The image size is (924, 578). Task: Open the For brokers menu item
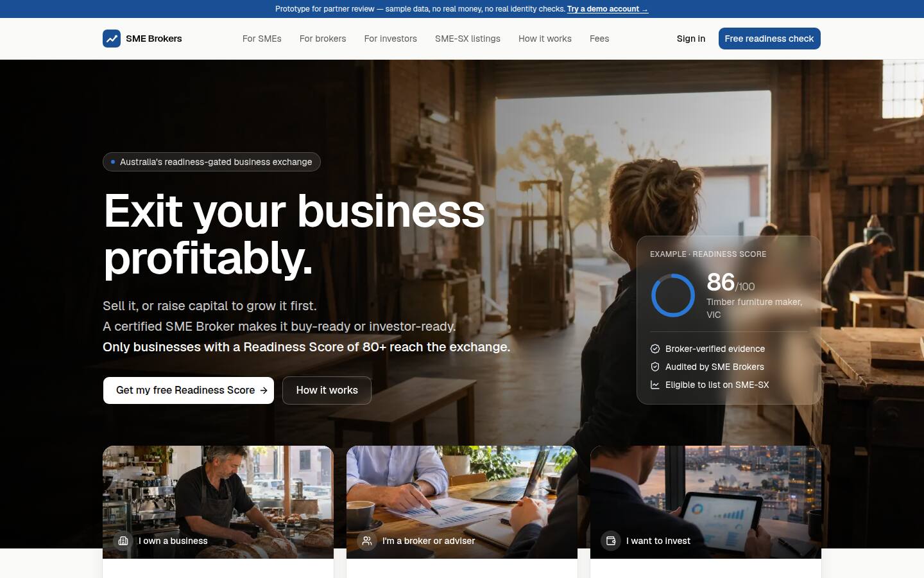tap(323, 39)
